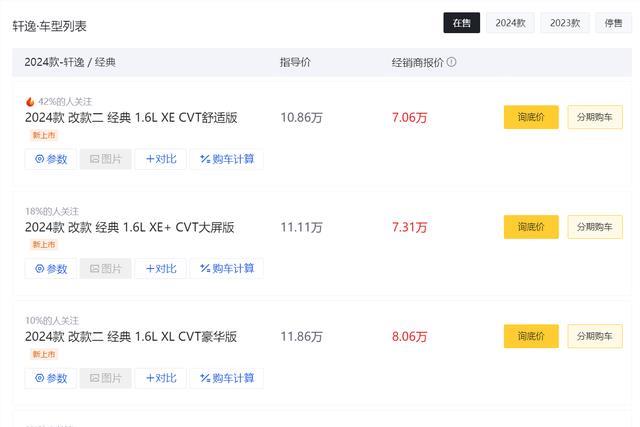Open 图片 for the XE CVT舒适版
The width and height of the screenshot is (640, 427).
106,159
